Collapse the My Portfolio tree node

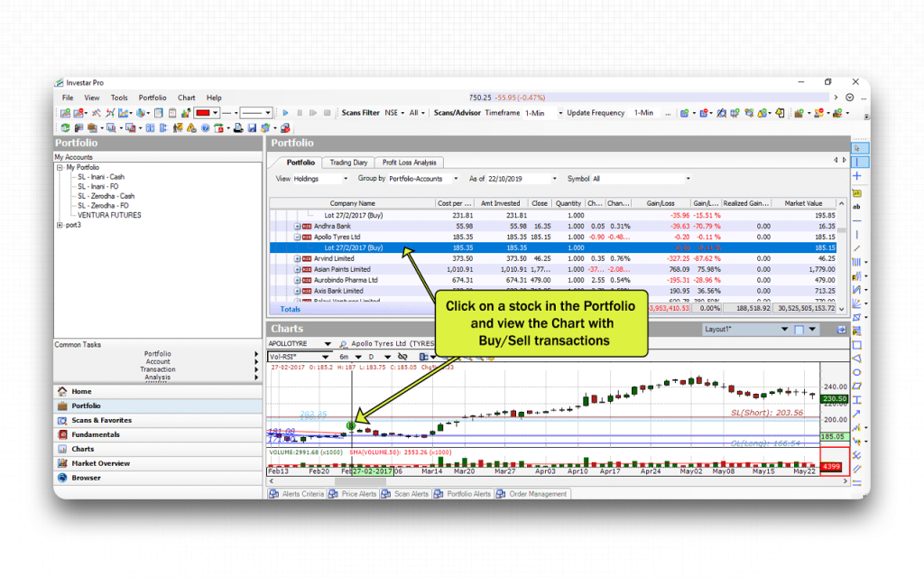point(60,167)
